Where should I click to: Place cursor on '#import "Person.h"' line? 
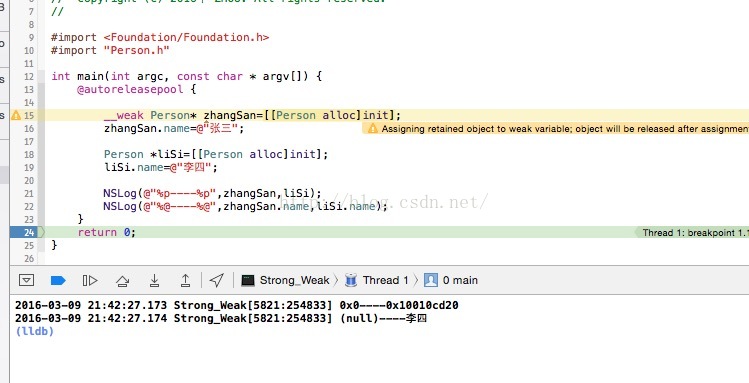tap(110, 50)
